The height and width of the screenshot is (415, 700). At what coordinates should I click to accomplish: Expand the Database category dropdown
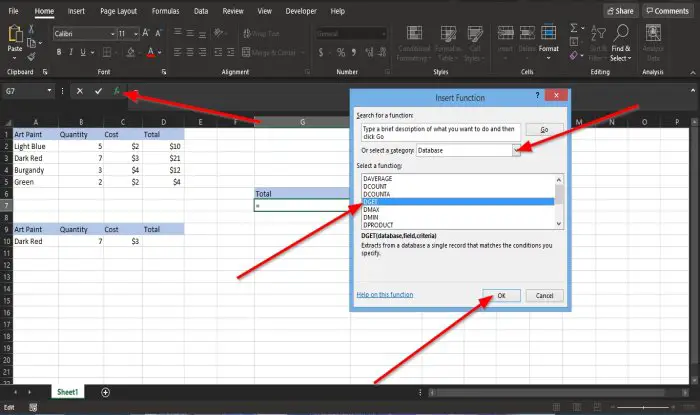[x=516, y=150]
